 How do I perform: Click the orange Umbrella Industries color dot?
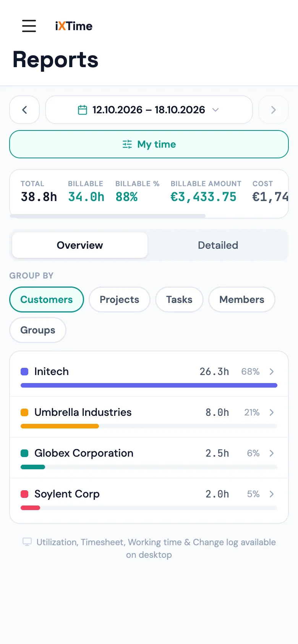(x=24, y=412)
